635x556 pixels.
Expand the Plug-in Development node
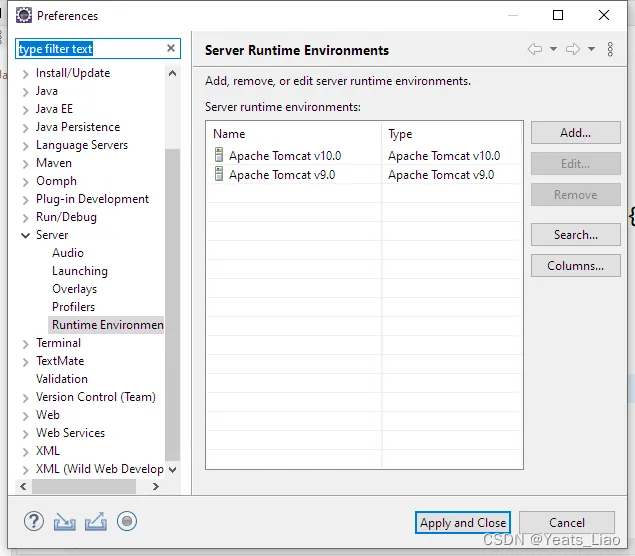click(26, 200)
